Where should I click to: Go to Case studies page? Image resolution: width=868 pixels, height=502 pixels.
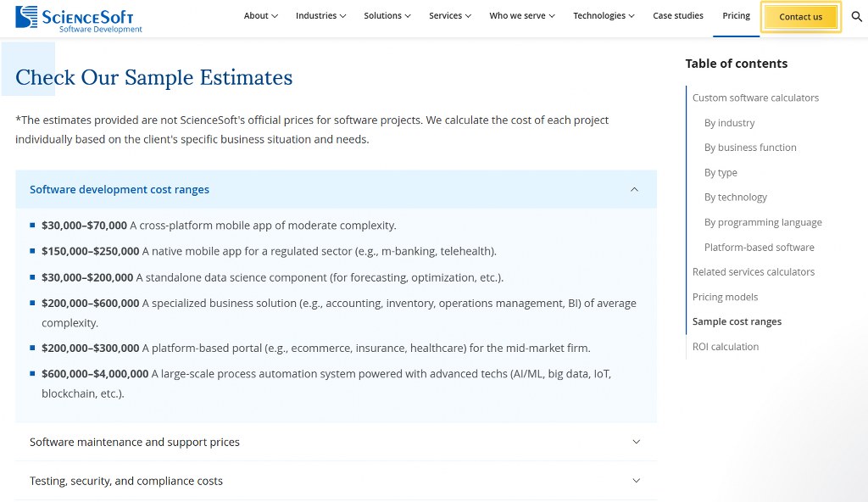click(x=678, y=16)
